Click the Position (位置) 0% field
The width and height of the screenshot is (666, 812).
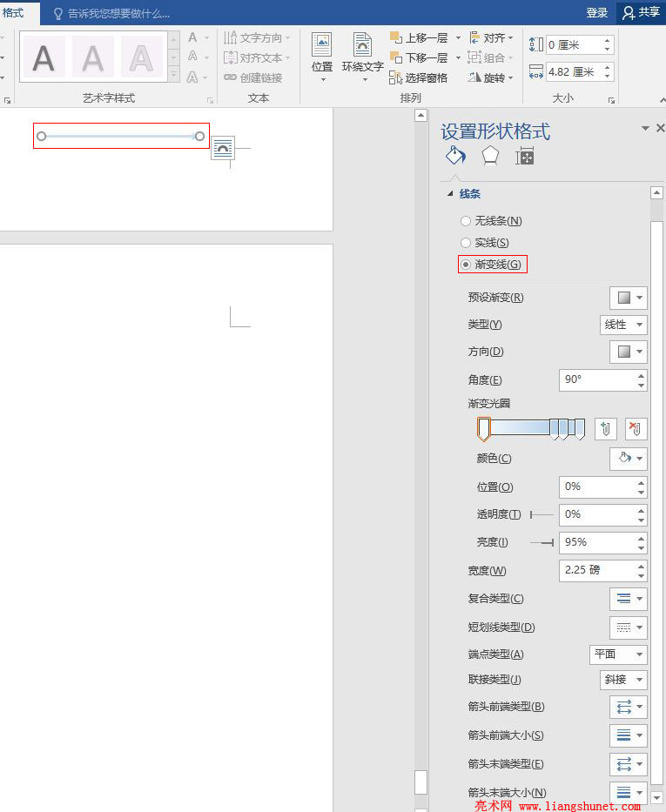point(597,487)
